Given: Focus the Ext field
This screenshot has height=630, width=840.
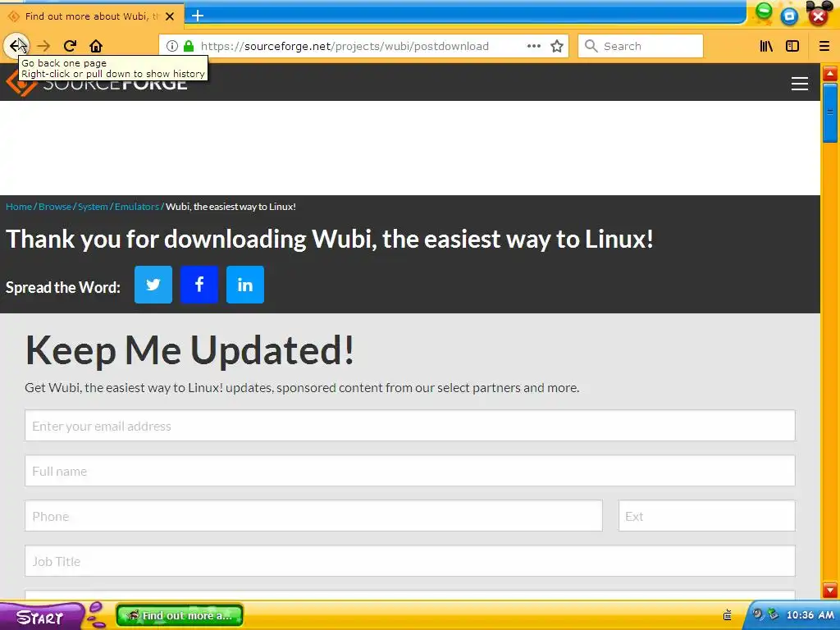Looking at the screenshot, I should 706,516.
